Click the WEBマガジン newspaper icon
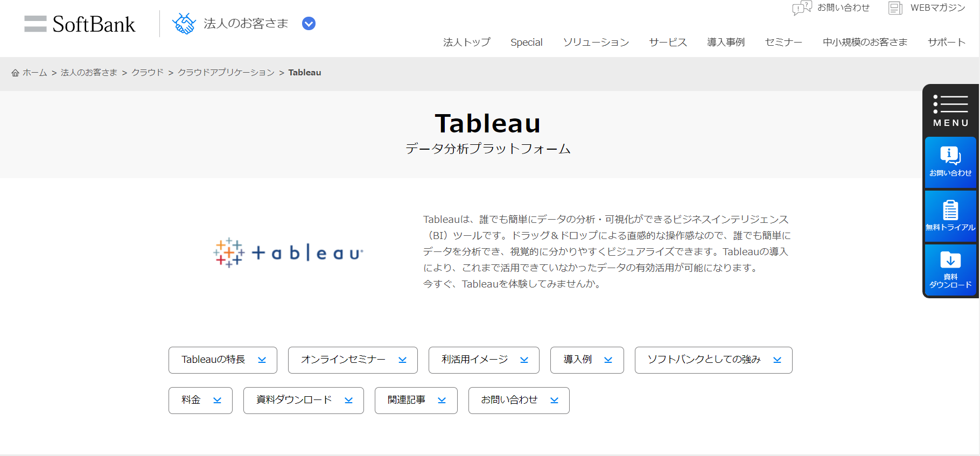980x456 pixels. pos(895,8)
